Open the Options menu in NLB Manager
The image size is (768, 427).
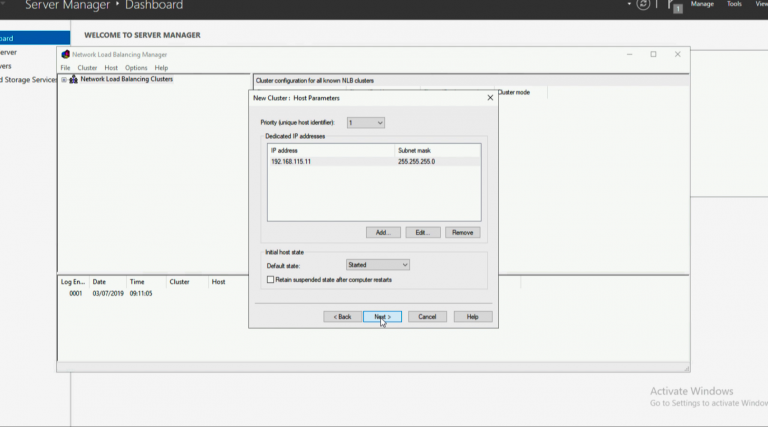click(x=136, y=68)
